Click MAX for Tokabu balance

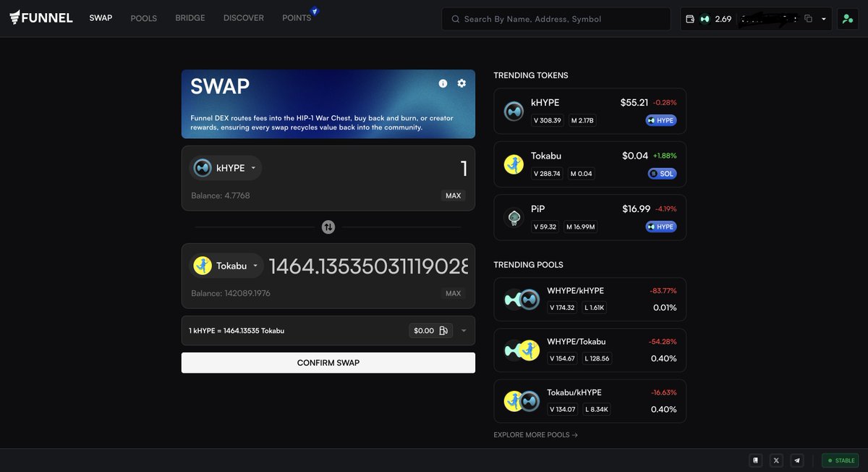(454, 293)
